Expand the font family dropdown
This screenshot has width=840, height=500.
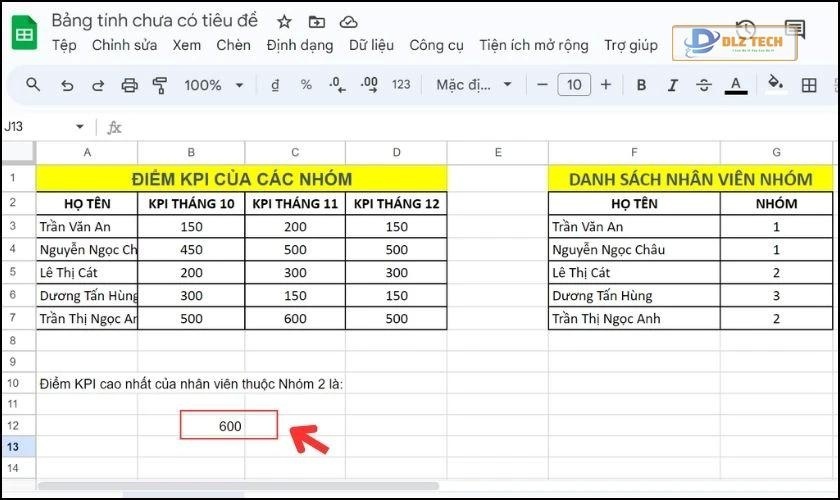pos(474,85)
